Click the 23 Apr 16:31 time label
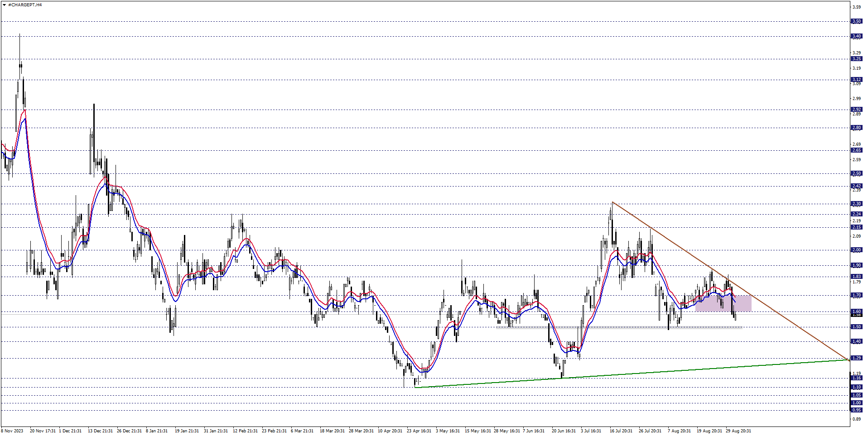 419,431
